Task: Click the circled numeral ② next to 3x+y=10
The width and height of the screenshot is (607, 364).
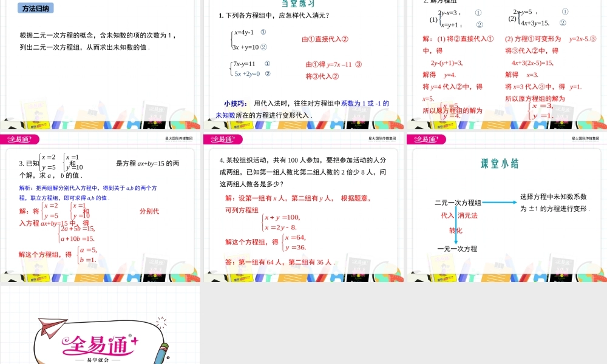Action: [264, 47]
